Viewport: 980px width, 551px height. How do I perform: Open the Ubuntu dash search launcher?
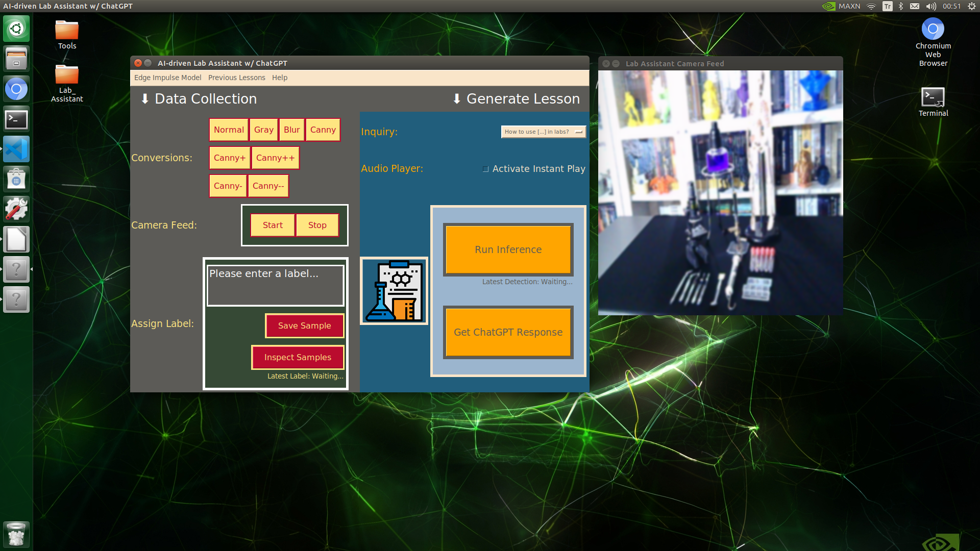pos(16,29)
